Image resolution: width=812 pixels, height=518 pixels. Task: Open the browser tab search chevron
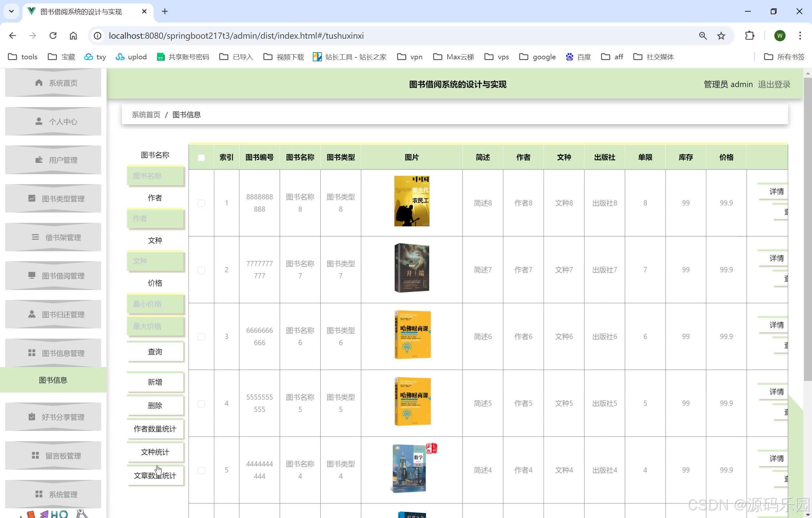pyautogui.click(x=11, y=11)
